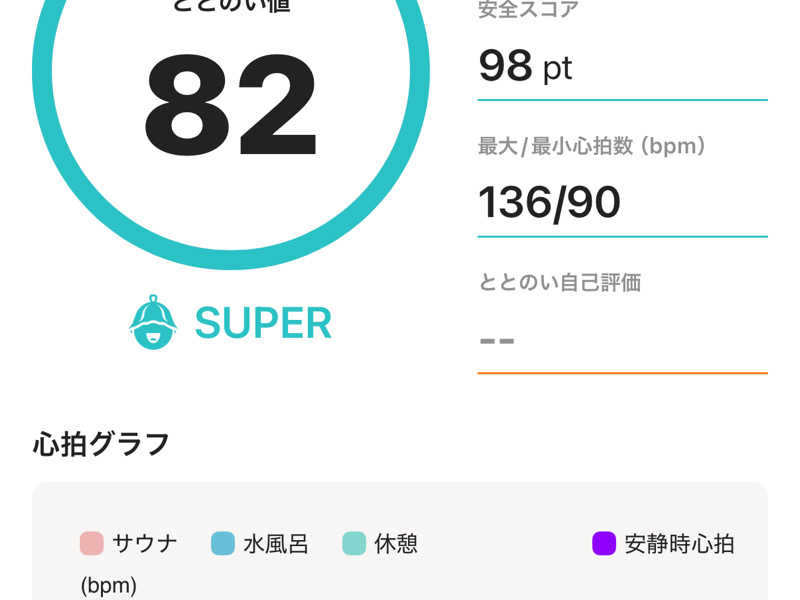Click the ととのい自己評価 label
800x600 pixels.
(560, 282)
